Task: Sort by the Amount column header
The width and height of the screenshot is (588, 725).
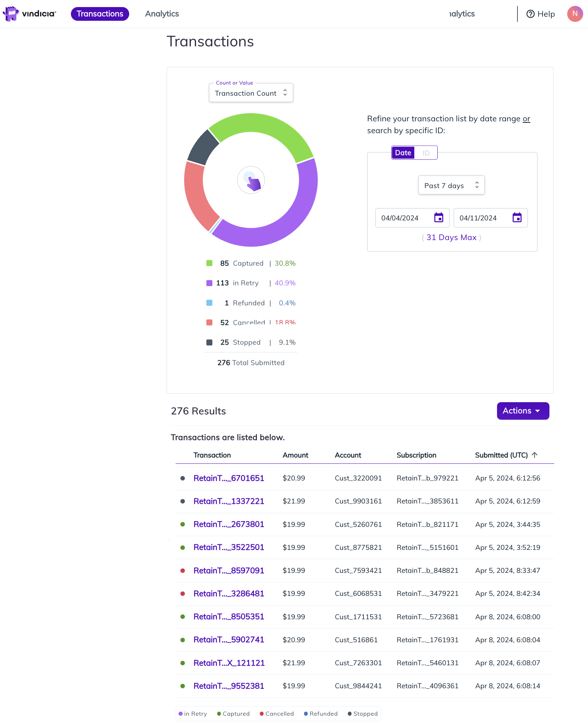Action: click(x=295, y=455)
